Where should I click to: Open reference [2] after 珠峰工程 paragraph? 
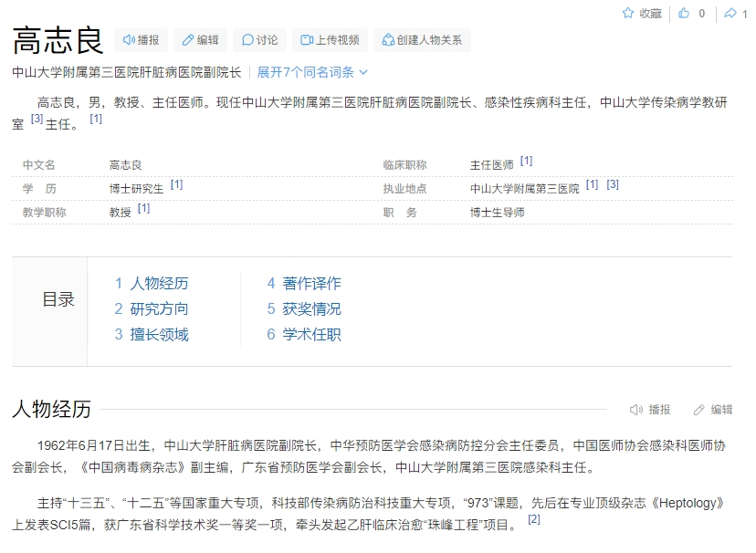(534, 519)
